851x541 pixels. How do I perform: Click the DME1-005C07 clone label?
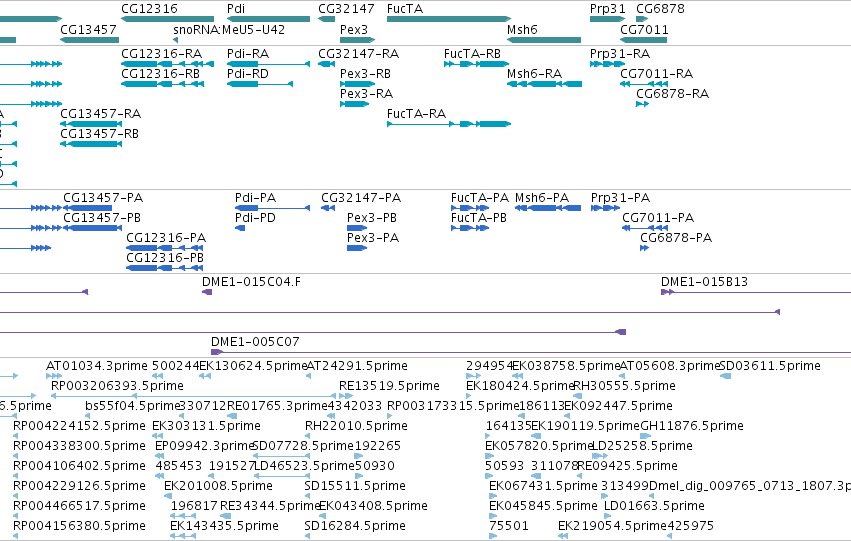click(x=255, y=342)
